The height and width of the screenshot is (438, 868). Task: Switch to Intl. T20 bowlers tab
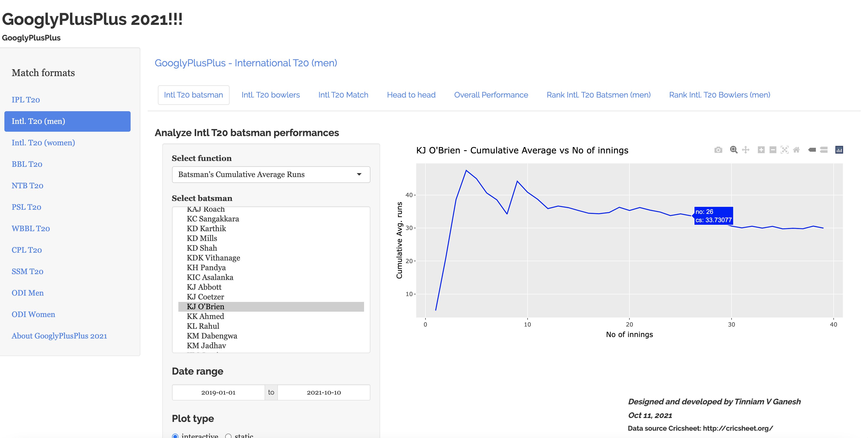[x=270, y=95]
